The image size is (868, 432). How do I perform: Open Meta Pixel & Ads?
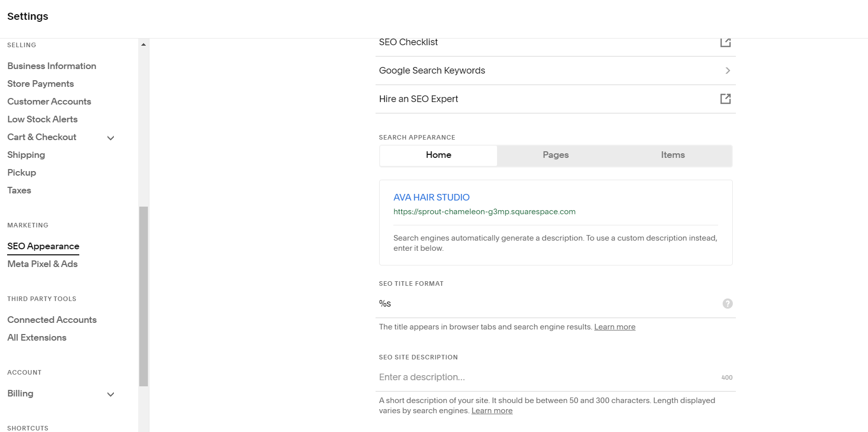[43, 264]
